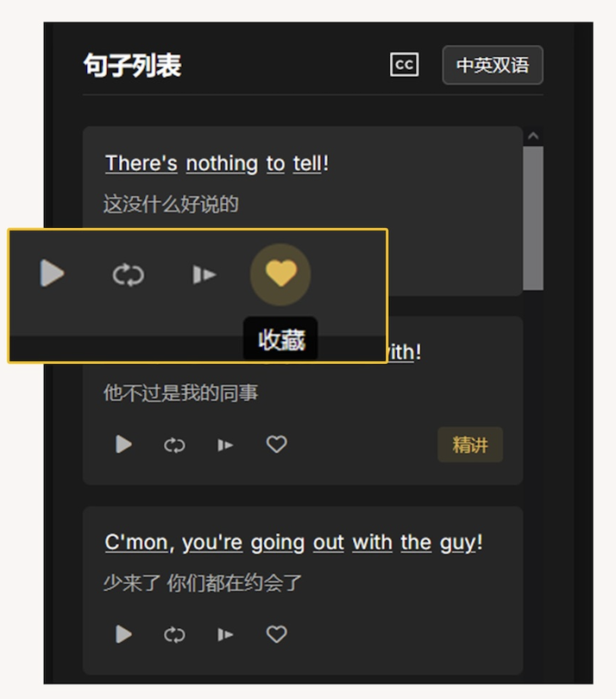Look up the word 'nothing'
This screenshot has height=699, width=616.
pos(222,164)
